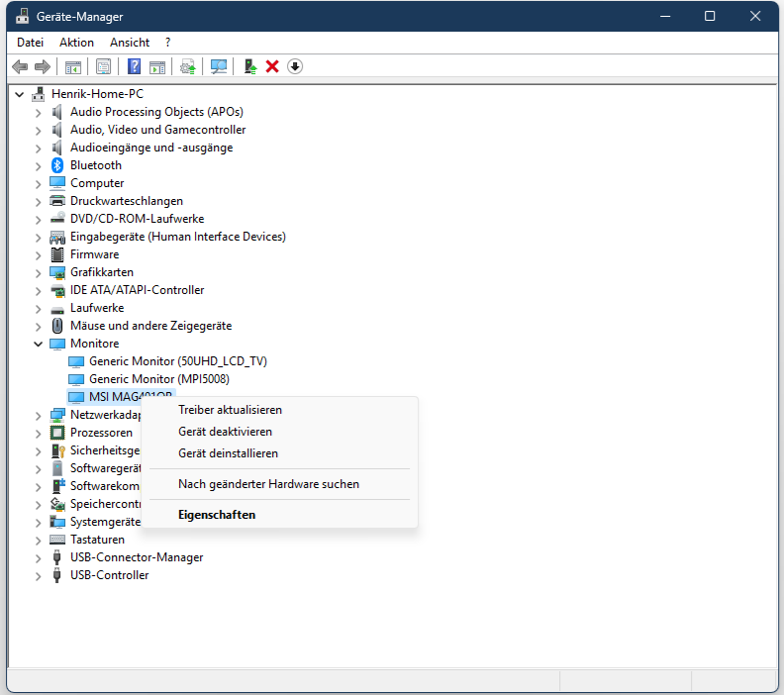Click the blue Help question-mark toolbar icon
Viewport: 784px width, 695px height.
[134, 66]
